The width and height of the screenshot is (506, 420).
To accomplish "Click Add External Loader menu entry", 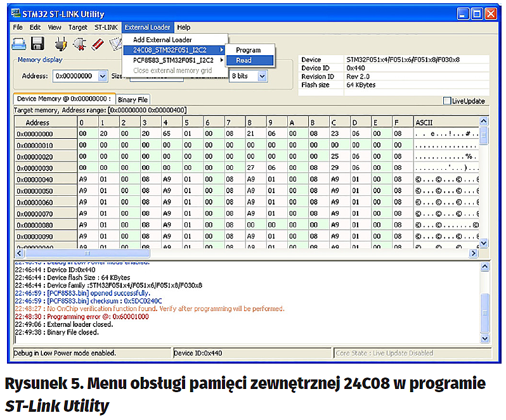I will pos(162,39).
